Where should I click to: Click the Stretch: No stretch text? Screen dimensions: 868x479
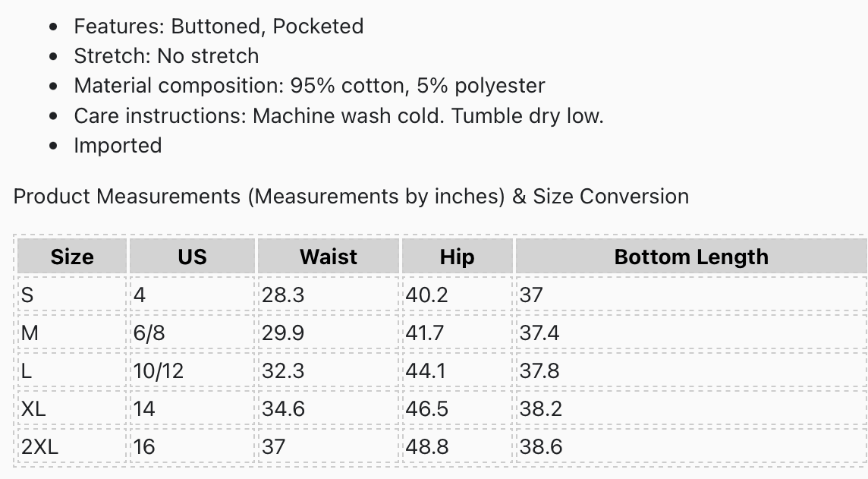click(167, 56)
